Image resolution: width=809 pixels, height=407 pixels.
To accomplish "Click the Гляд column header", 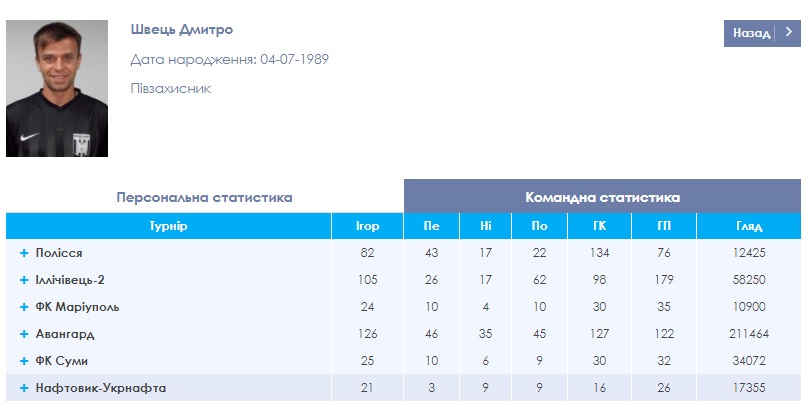I will [x=749, y=226].
